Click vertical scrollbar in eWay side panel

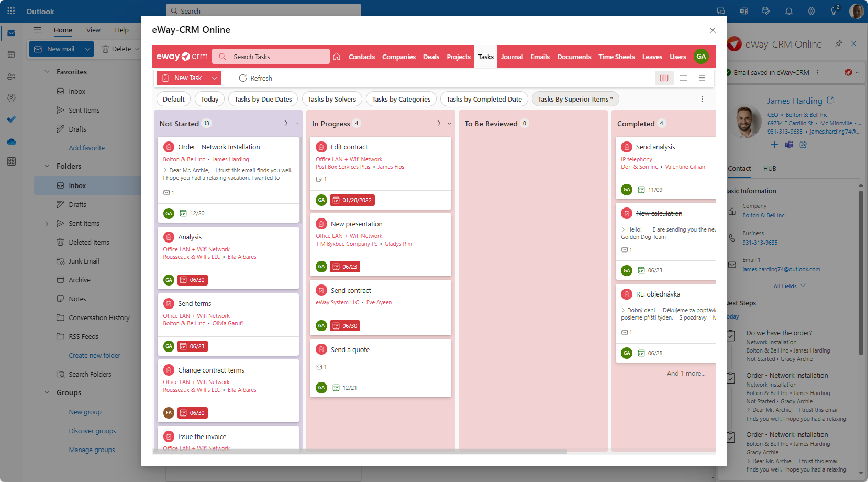click(x=861, y=272)
